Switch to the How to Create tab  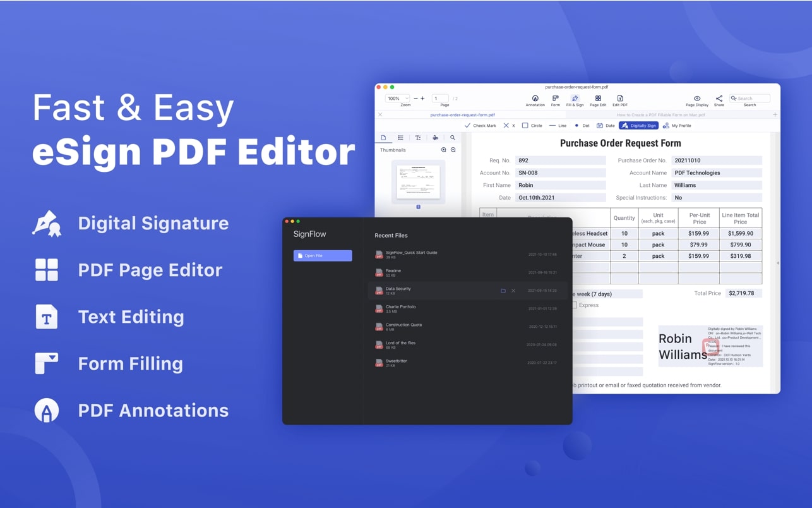pos(661,114)
